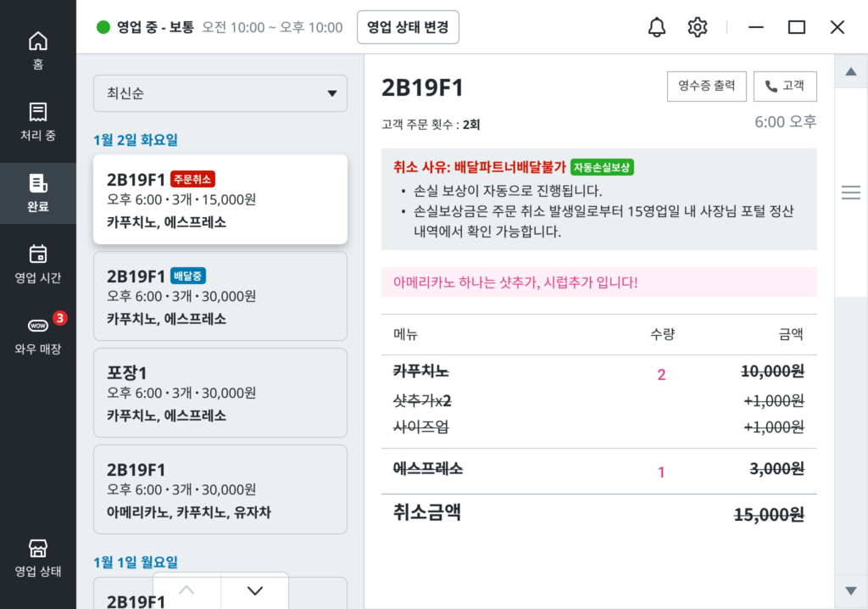Call customer with 고객 button
This screenshot has height=609, width=868.
point(785,86)
